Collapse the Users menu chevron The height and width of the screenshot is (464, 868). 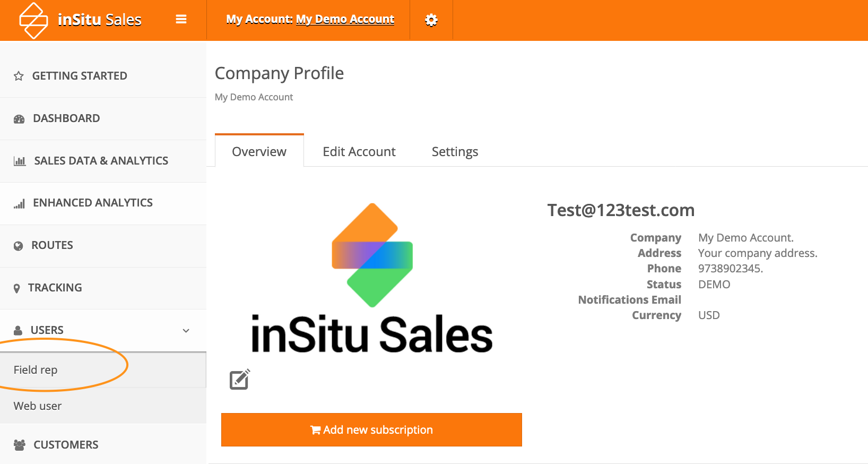[x=186, y=331]
